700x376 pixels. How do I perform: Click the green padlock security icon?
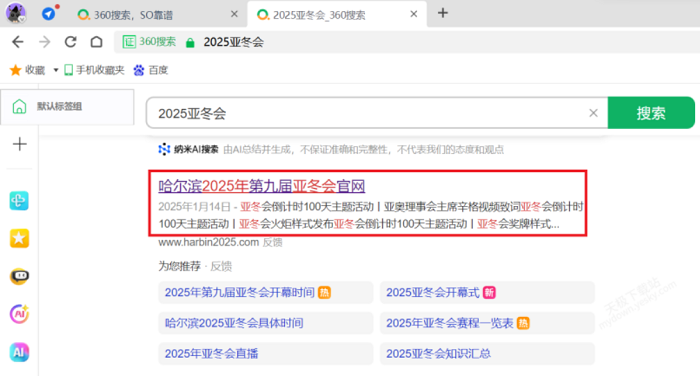click(x=190, y=42)
